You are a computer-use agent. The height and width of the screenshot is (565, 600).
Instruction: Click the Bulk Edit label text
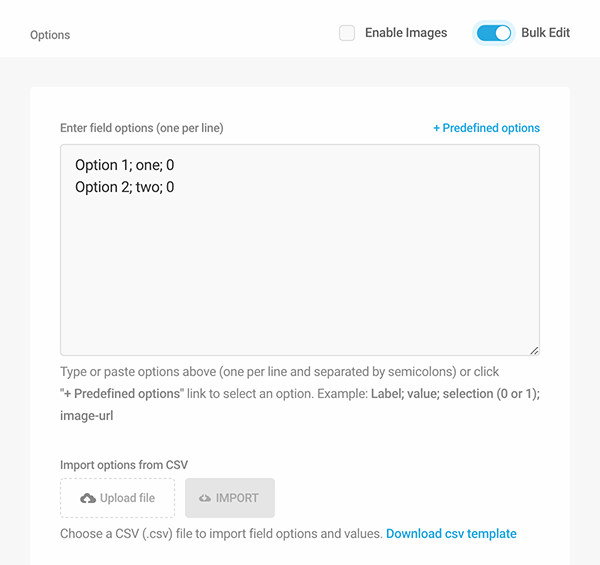point(545,33)
